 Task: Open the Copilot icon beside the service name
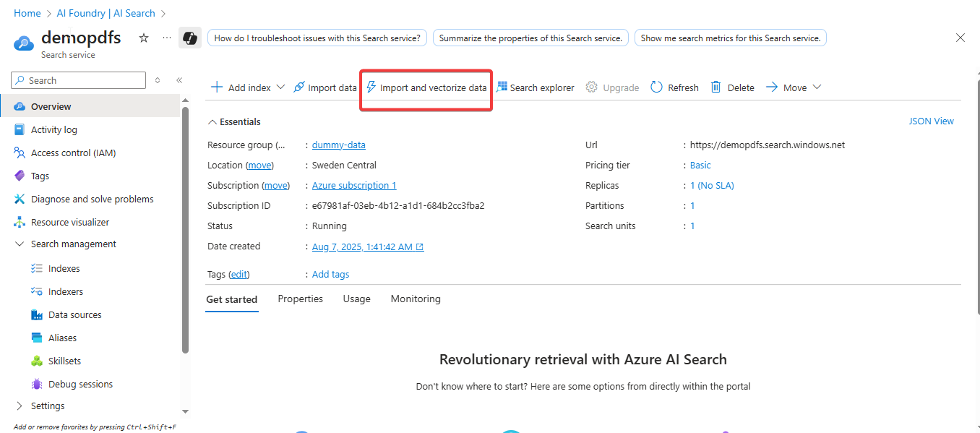tap(189, 38)
